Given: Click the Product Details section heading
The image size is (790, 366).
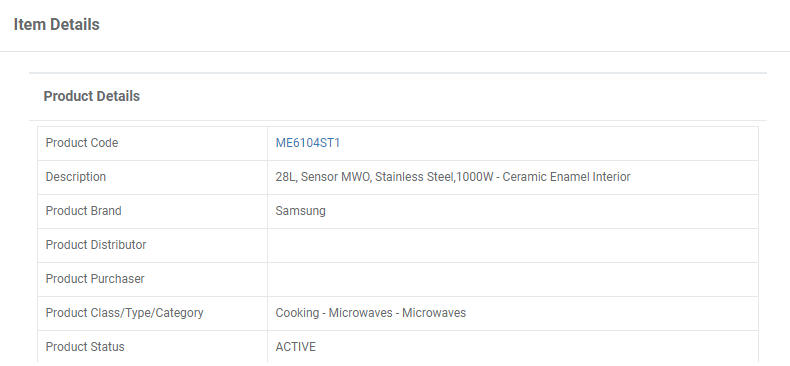Looking at the screenshot, I should point(92,96).
